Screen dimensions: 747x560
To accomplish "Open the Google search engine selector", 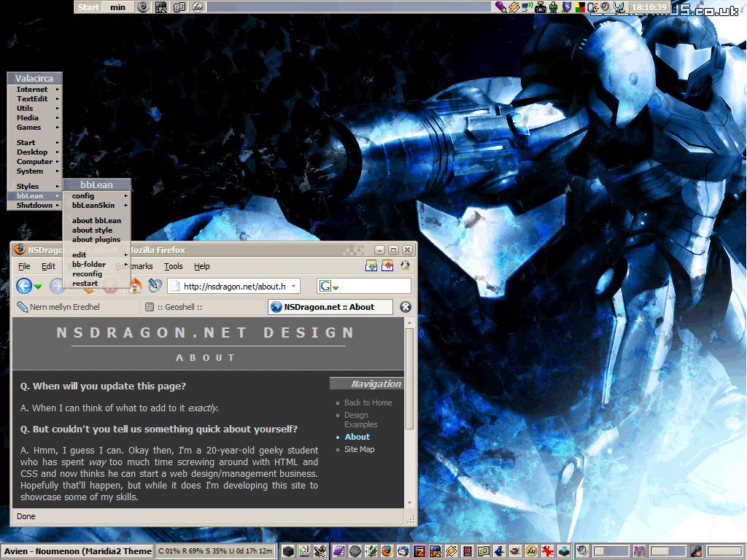I will coord(329,286).
